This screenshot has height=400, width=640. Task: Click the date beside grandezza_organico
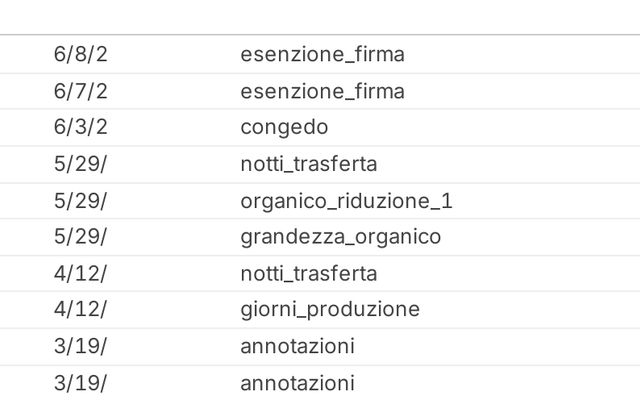(x=80, y=237)
